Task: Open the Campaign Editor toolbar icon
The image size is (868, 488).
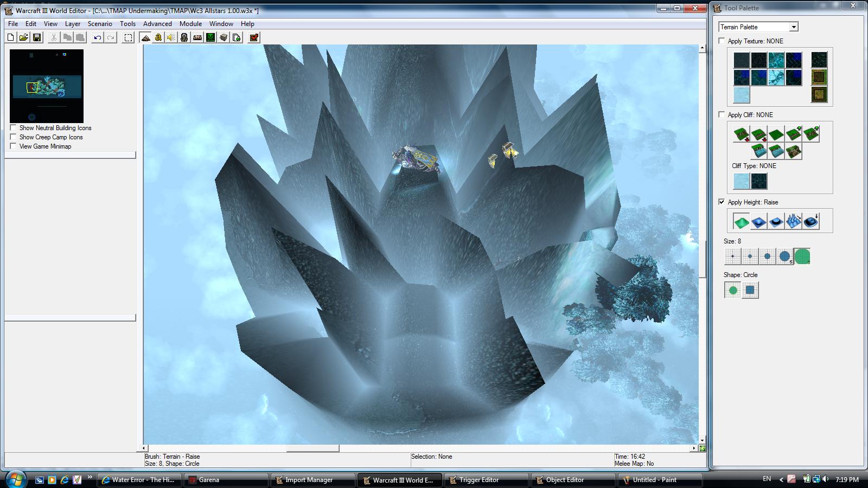Action: click(x=197, y=37)
